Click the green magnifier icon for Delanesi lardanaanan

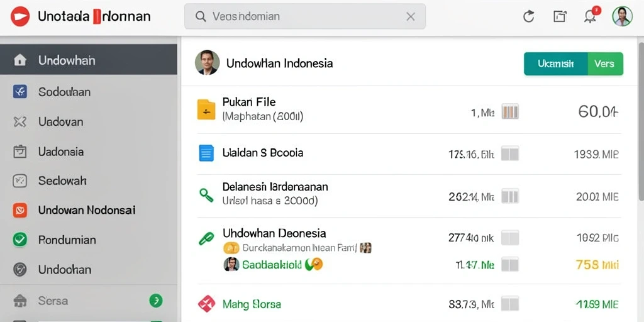(x=206, y=195)
